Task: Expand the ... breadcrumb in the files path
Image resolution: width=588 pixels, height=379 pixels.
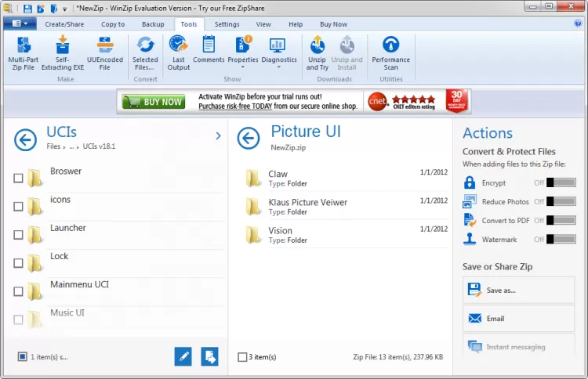Action: point(71,146)
